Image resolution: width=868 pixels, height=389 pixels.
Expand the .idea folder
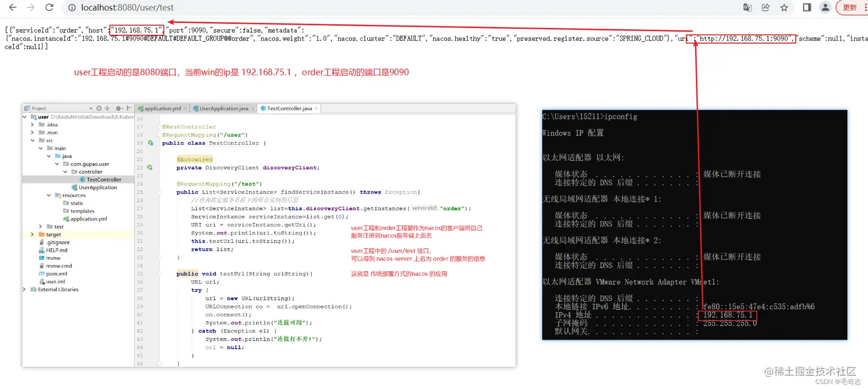pos(33,125)
